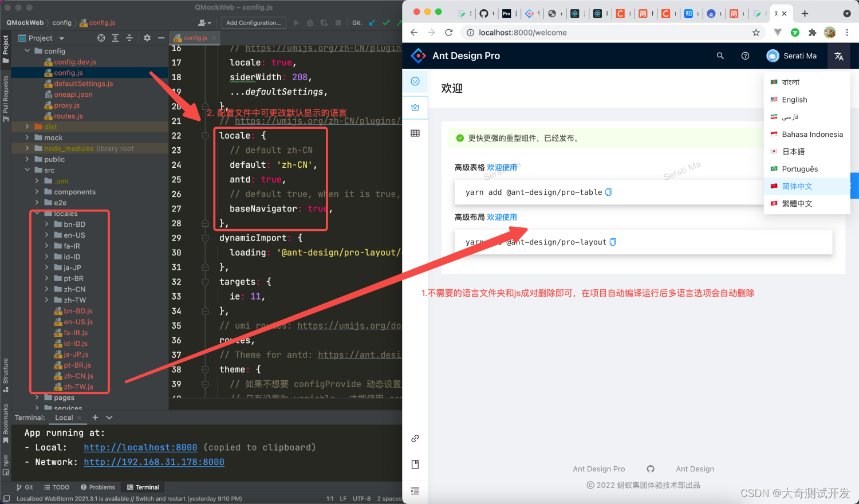This screenshot has height=504, width=859.
Task: Select 简体中文 from the language menu
Action: click(807, 186)
